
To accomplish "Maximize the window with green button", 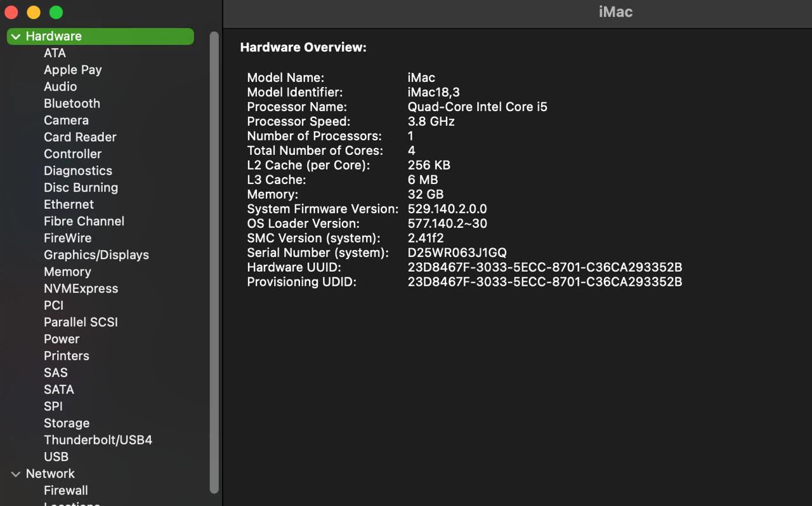I will 56,12.
